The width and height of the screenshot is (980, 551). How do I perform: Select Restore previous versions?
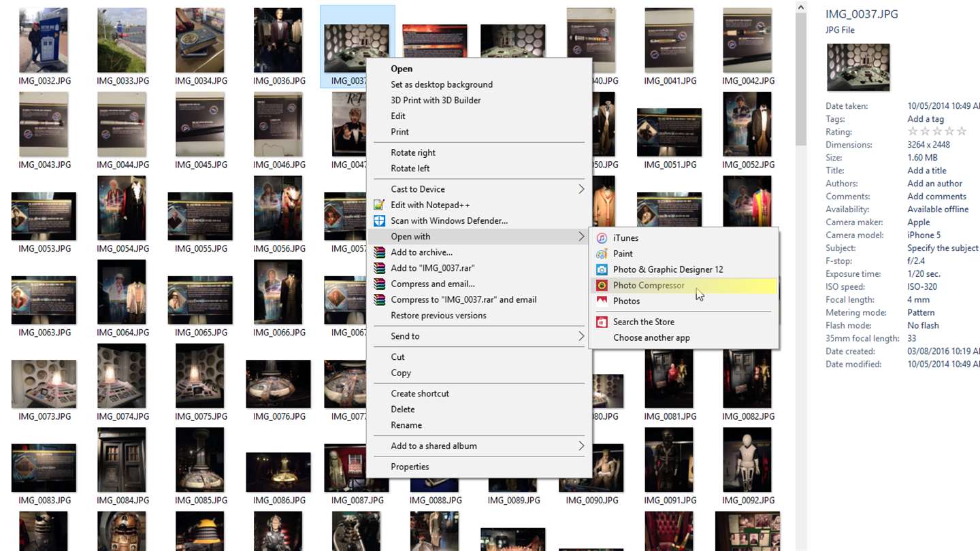click(x=438, y=316)
